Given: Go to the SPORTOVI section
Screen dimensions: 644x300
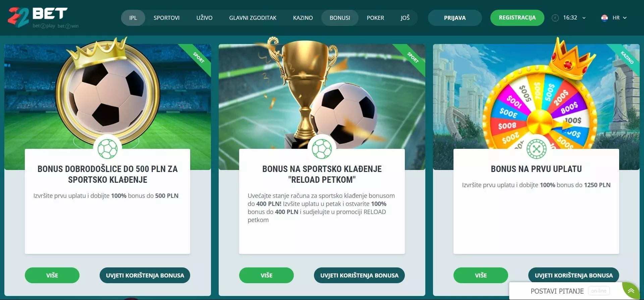Looking at the screenshot, I should [x=166, y=18].
